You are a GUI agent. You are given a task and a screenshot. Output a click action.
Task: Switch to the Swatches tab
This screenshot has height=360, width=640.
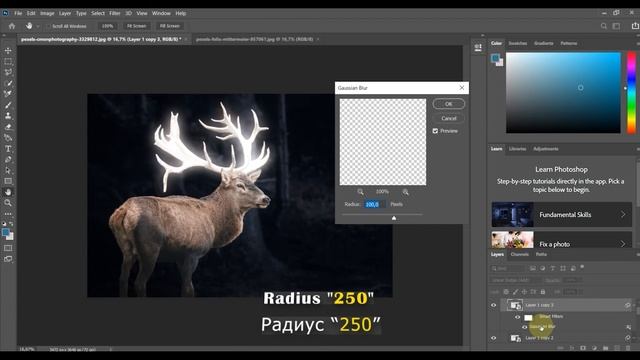(x=518, y=43)
